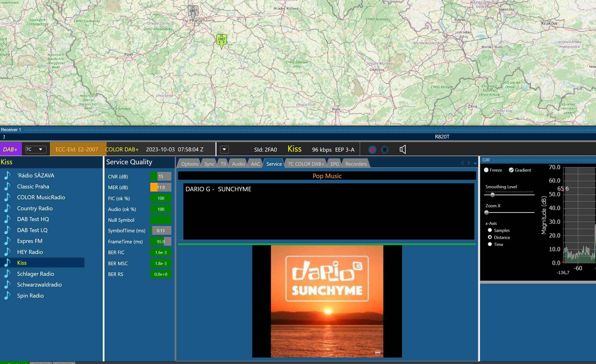Click the music note icon beside 'Rádio SÁZAVA
The width and height of the screenshot is (596, 364).
point(8,175)
